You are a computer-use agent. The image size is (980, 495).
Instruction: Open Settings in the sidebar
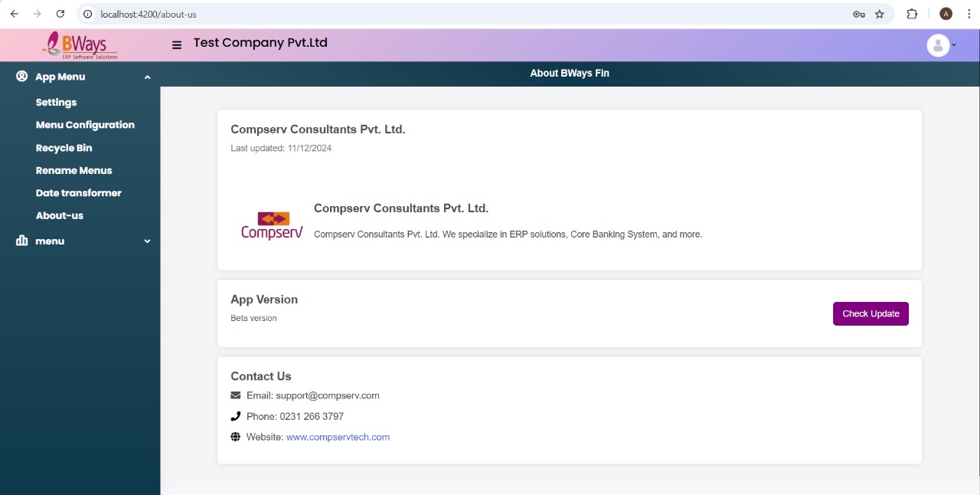coord(56,102)
